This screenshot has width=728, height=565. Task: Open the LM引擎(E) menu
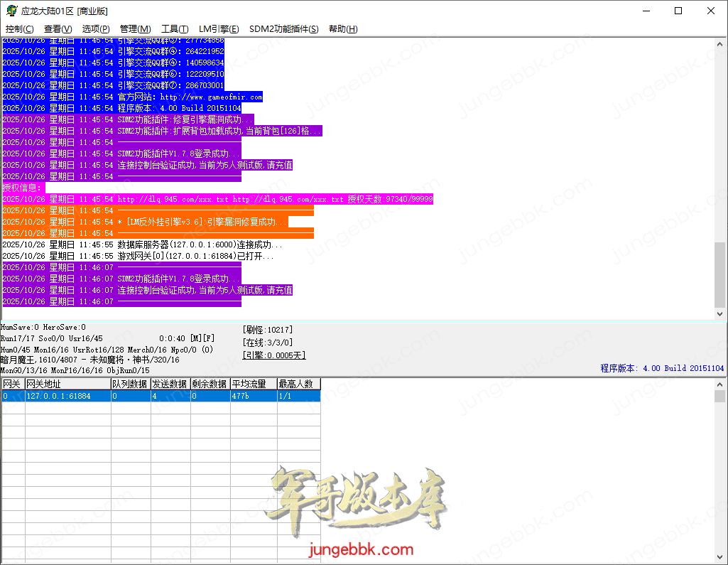click(x=219, y=29)
